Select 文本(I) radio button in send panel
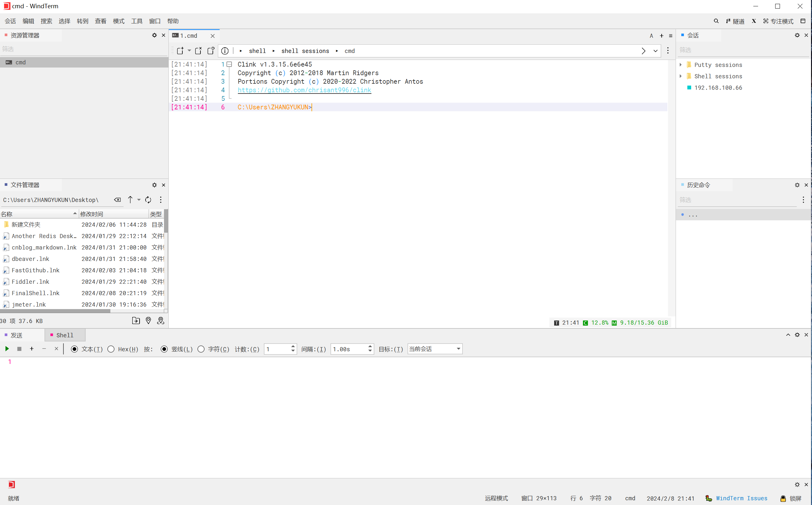The image size is (812, 505). pos(74,349)
